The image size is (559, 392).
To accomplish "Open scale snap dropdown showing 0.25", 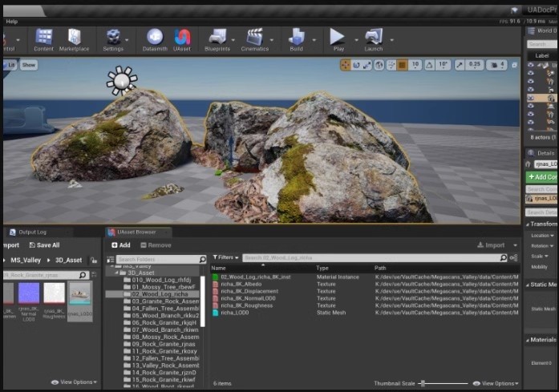I will (x=475, y=65).
